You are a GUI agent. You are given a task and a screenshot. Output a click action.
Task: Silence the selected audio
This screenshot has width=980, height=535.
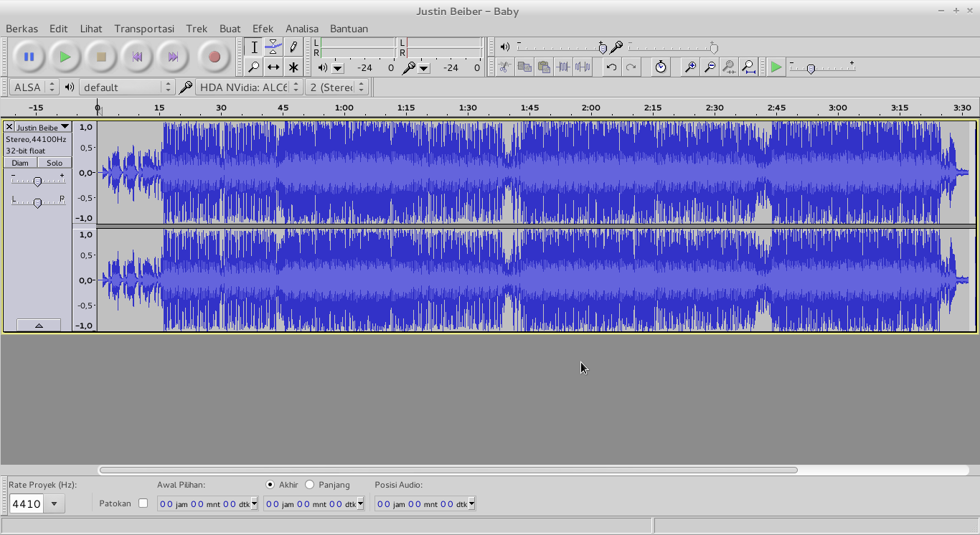click(x=583, y=67)
